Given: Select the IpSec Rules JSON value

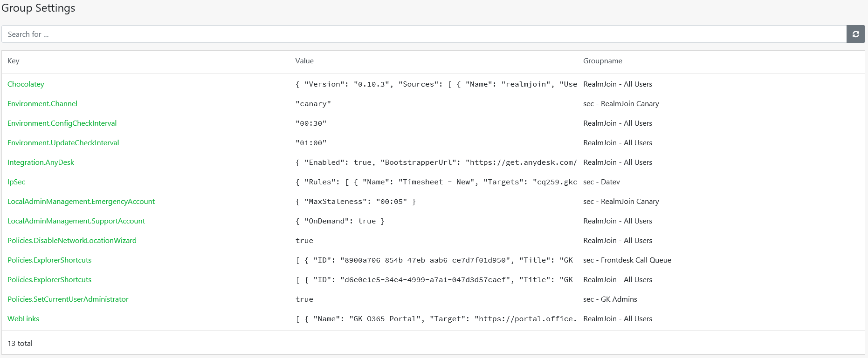Looking at the screenshot, I should tap(436, 182).
